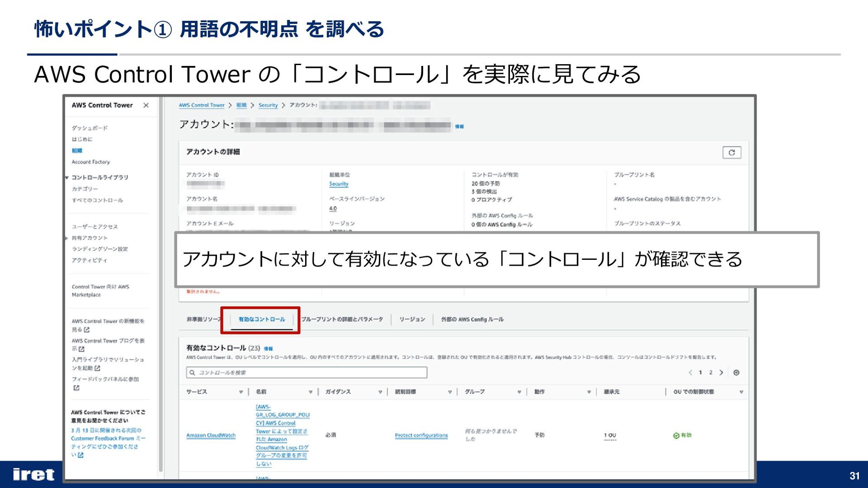Go to next page of controls
Viewport: 868px width, 488px height.
point(722,373)
